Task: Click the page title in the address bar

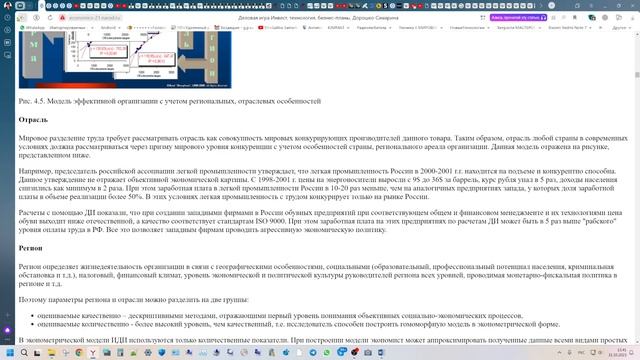Action: [x=318, y=18]
